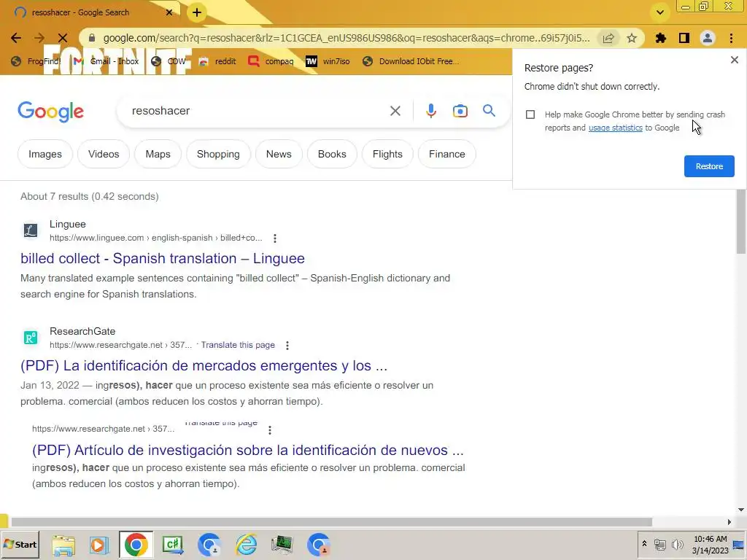The image size is (747, 560).
Task: Click the address bar URL
Action: 347,38
